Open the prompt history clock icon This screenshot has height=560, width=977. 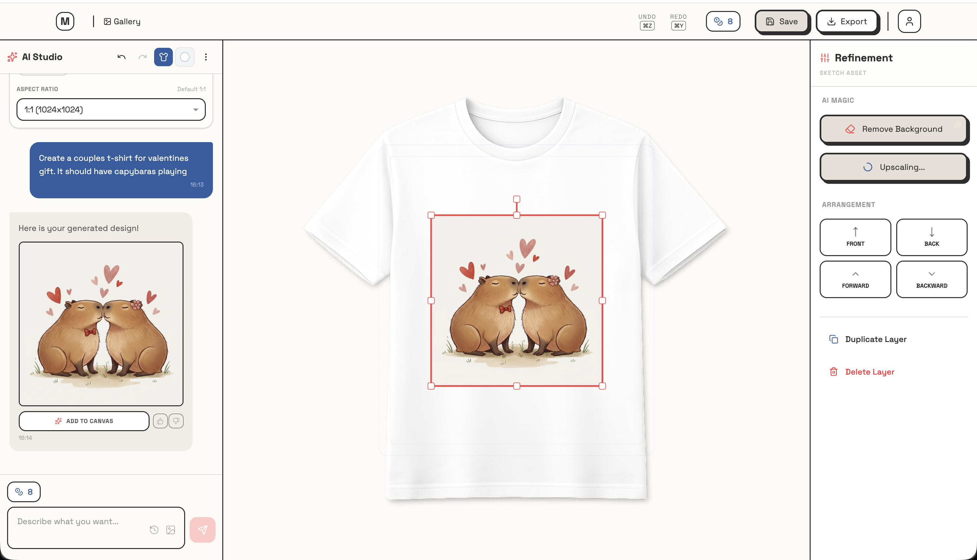tap(154, 530)
